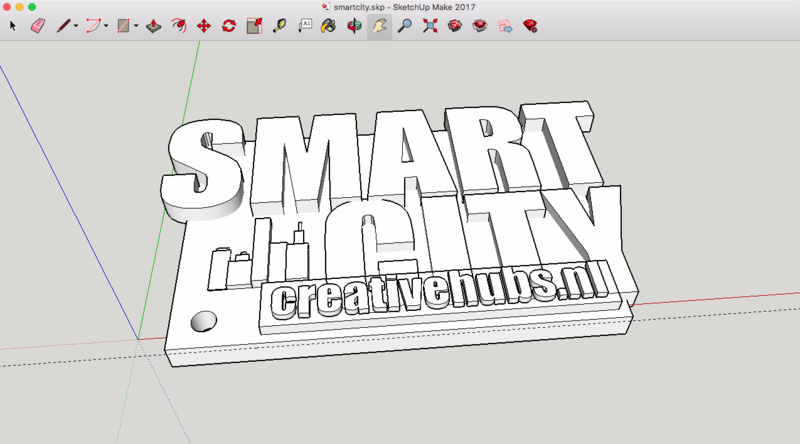Viewport: 800px width, 444px height.
Task: Activate the Rotate tool
Action: [x=228, y=25]
